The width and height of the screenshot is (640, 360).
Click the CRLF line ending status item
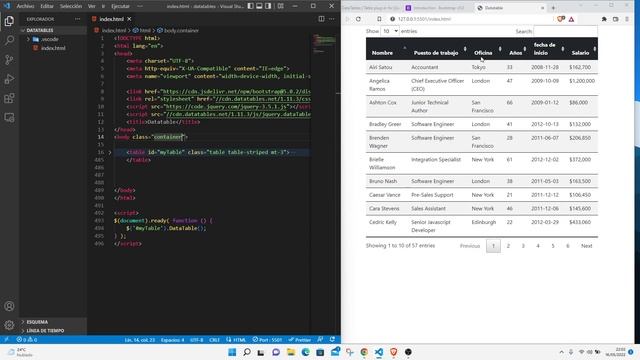(x=214, y=340)
